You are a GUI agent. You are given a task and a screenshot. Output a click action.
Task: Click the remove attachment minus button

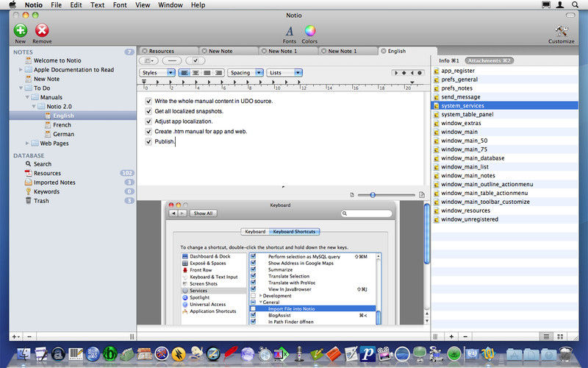click(465, 337)
